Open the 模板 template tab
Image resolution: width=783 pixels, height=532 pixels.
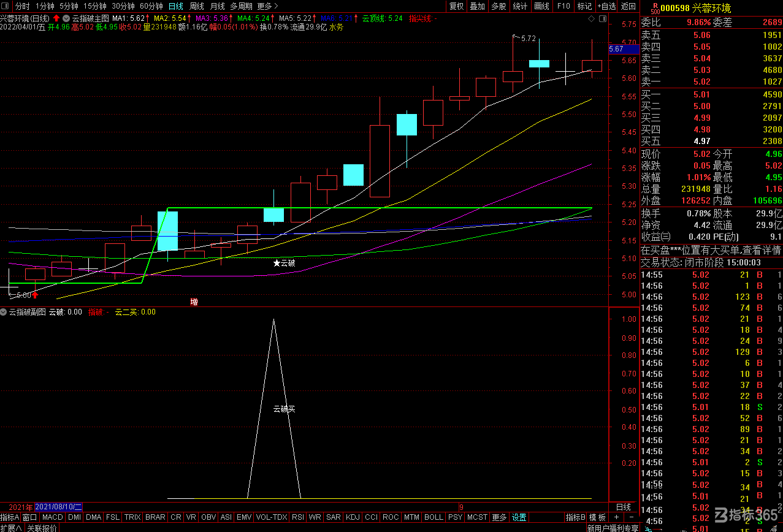pos(597,517)
